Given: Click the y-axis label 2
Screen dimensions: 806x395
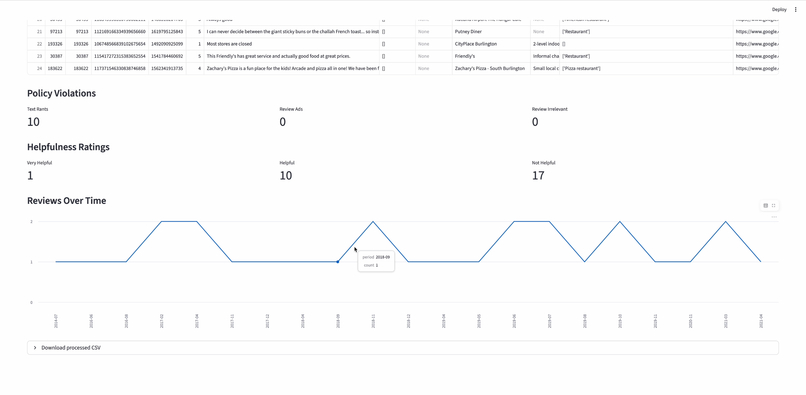Looking at the screenshot, I should (x=31, y=222).
